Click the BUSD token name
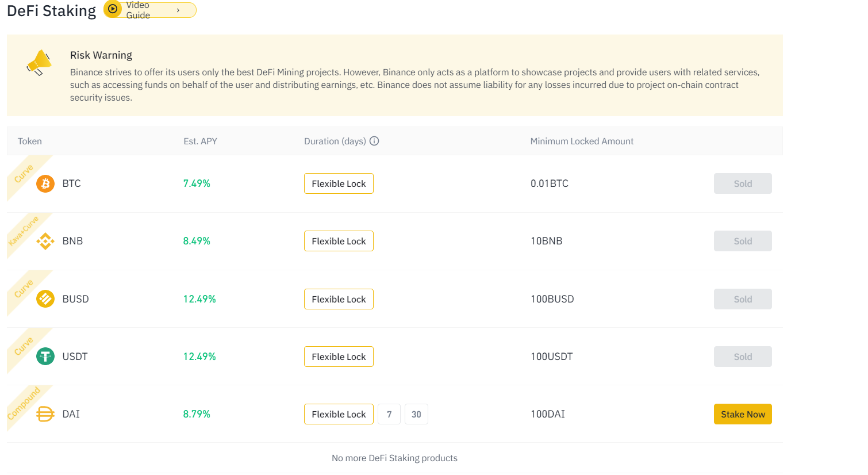Screen dimensions: 868x475 (x=75, y=299)
